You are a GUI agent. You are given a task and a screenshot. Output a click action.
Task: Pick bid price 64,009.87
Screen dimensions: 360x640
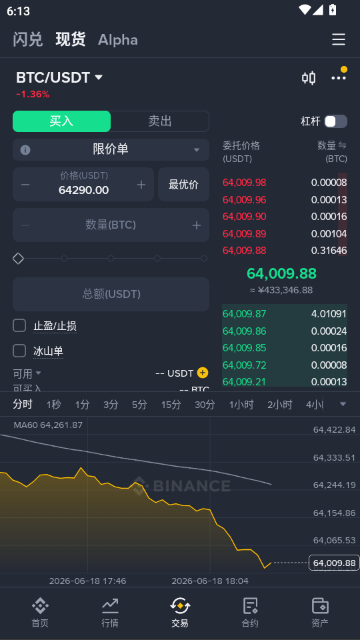click(x=244, y=314)
